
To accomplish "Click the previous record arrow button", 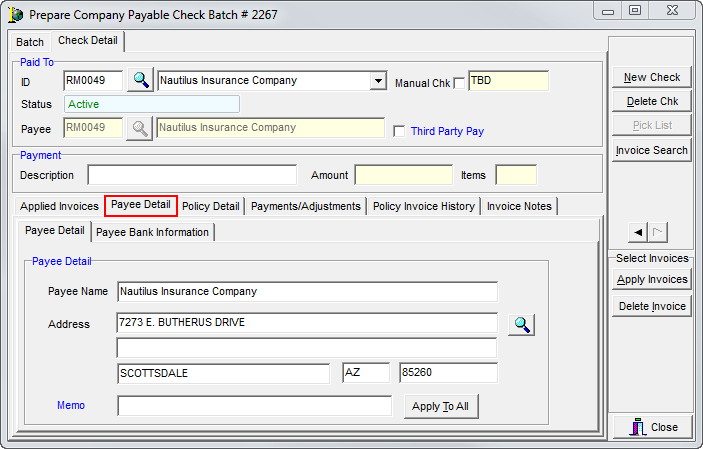I will (637, 232).
